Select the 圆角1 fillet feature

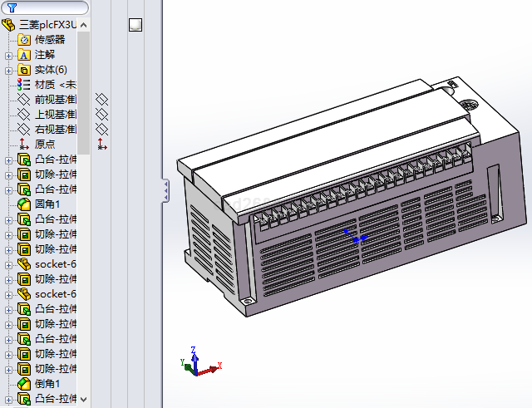pyautogui.click(x=47, y=204)
